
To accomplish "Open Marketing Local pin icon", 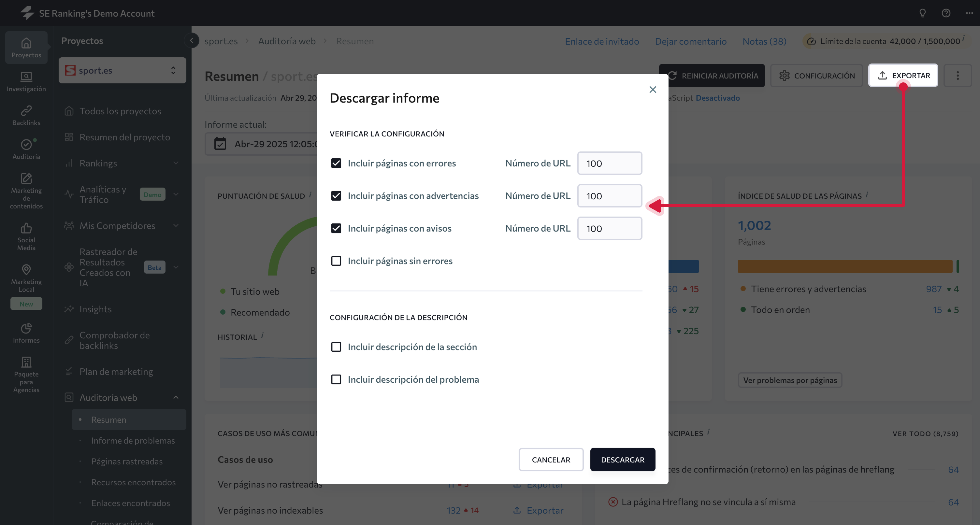I will 26,270.
